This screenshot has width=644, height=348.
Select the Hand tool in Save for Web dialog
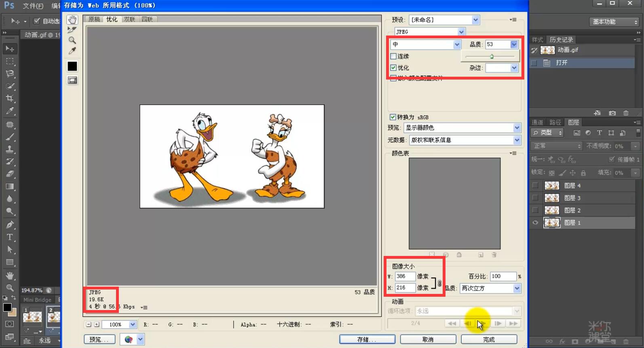pyautogui.click(x=72, y=20)
